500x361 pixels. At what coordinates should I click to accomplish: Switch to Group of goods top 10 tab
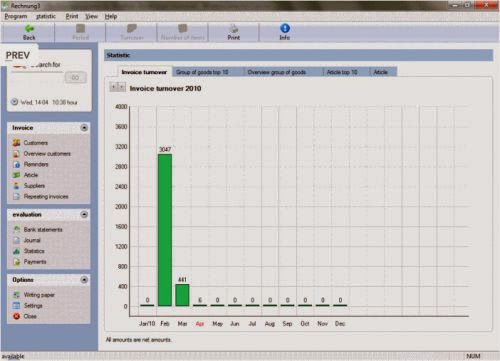[x=208, y=72]
